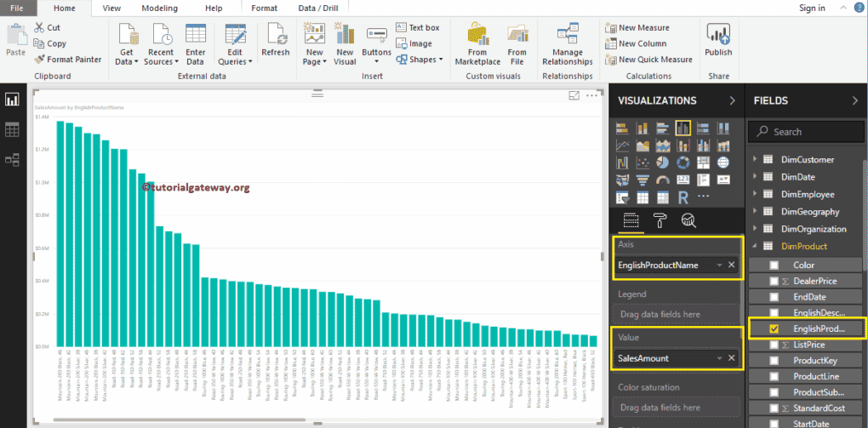Image resolution: width=868 pixels, height=428 pixels.
Task: Expand the DimCustomer table
Action: coord(753,160)
